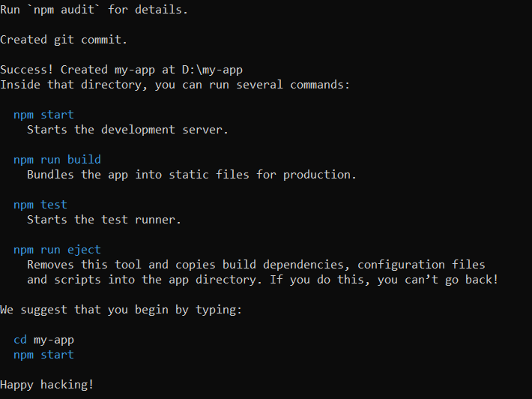Click the 'Happy hacking!' line
The image size is (532, 399).
click(x=46, y=385)
